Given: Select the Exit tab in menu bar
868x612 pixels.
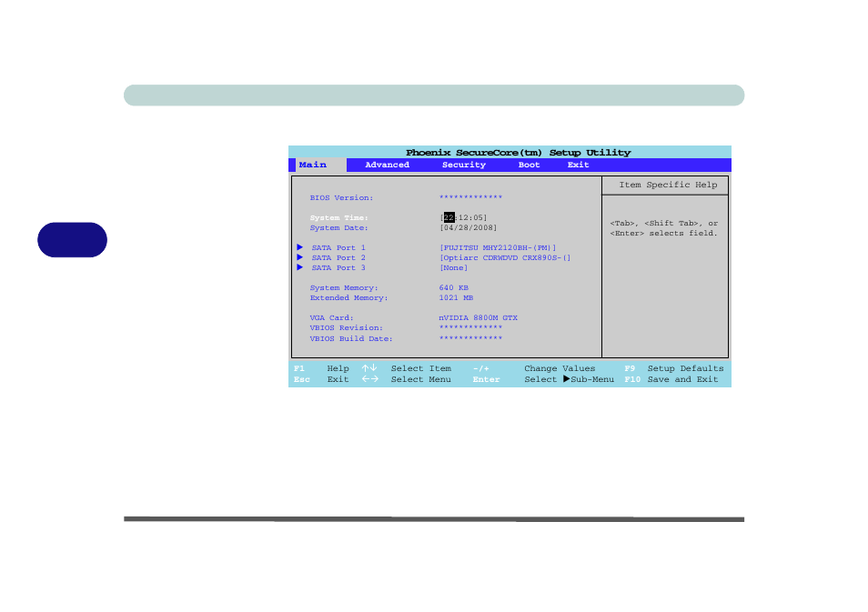Looking at the screenshot, I should click(578, 166).
